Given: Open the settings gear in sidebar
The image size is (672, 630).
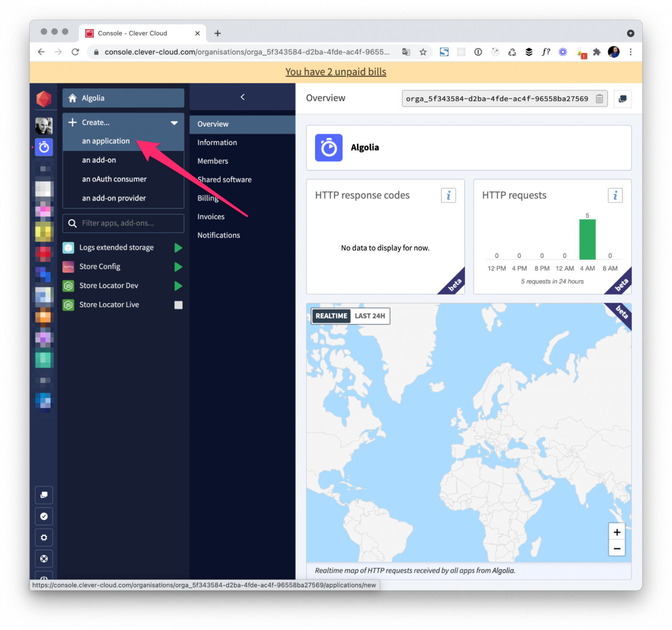Looking at the screenshot, I should coord(44,537).
